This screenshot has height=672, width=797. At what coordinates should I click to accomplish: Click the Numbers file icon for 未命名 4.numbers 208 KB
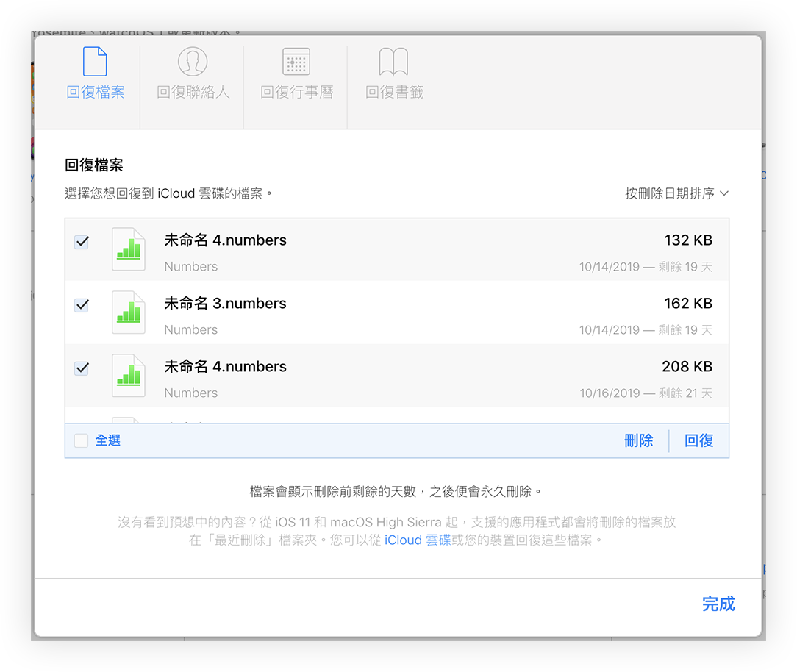[x=129, y=376]
